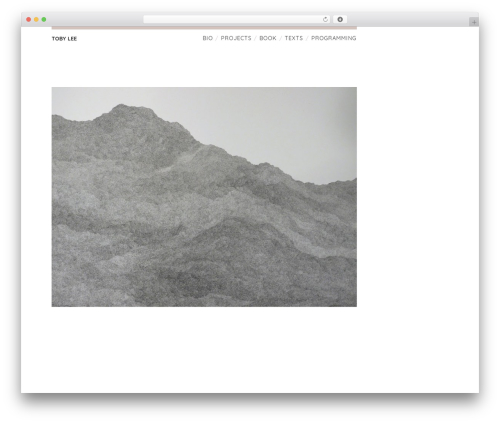Navigate to TEXTS page
The height and width of the screenshot is (423, 500).
pyautogui.click(x=294, y=38)
